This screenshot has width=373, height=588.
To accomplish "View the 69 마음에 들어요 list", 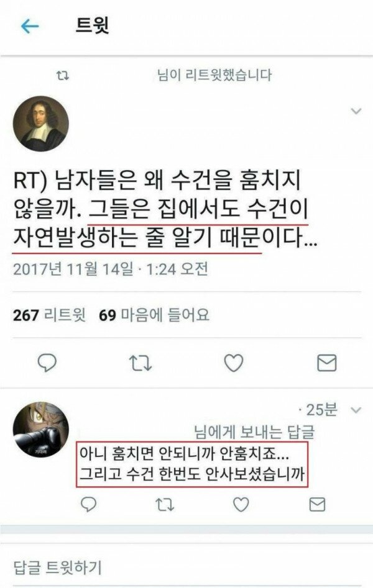I will tap(154, 315).
